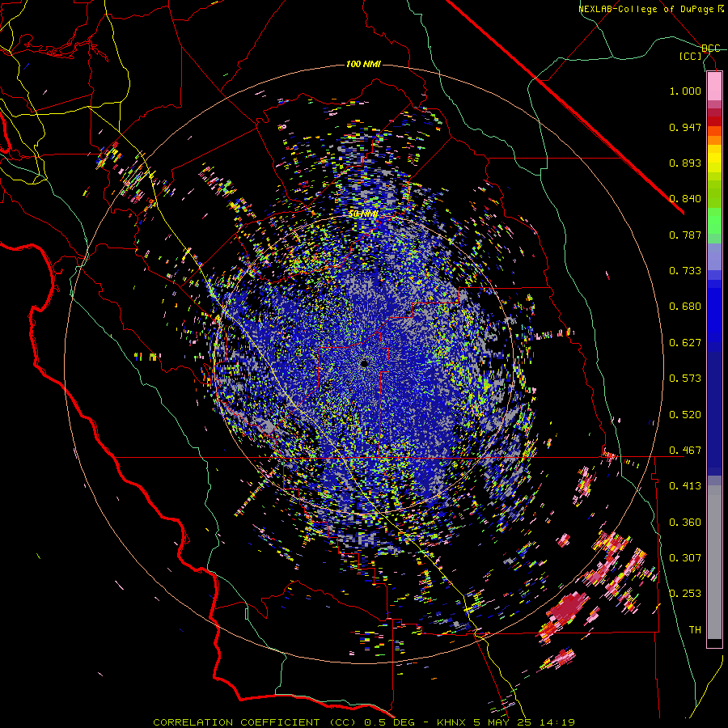Select the 0.627 legend value
728x728 pixels.
685,343
